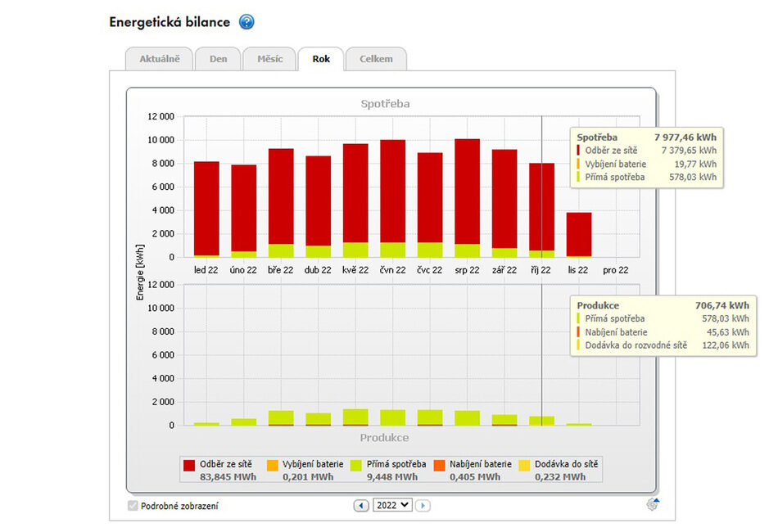Show the Celkem tab
Viewport: 778px width, 532px height.
[x=376, y=59]
